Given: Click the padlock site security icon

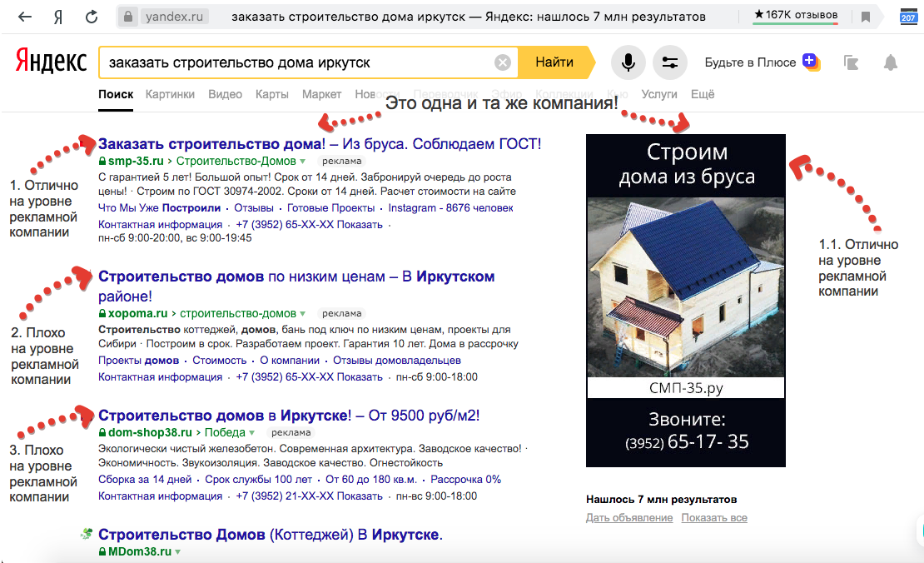Looking at the screenshot, I should (128, 17).
